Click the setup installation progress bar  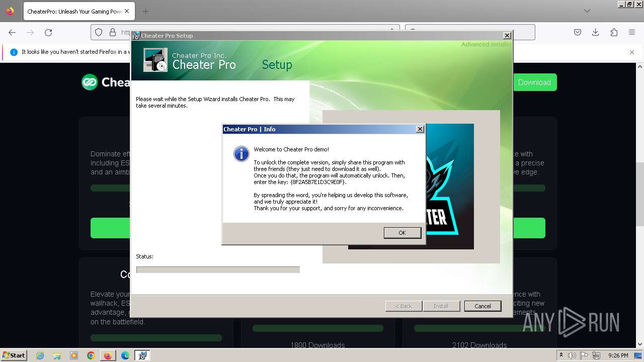pos(218,270)
